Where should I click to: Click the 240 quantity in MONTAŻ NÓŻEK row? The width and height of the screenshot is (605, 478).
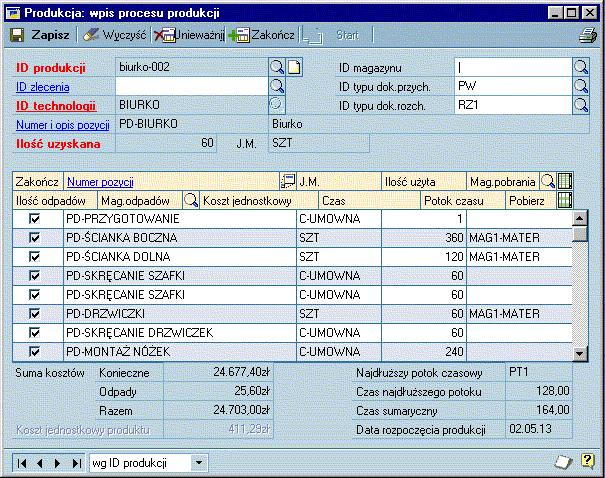click(x=424, y=351)
